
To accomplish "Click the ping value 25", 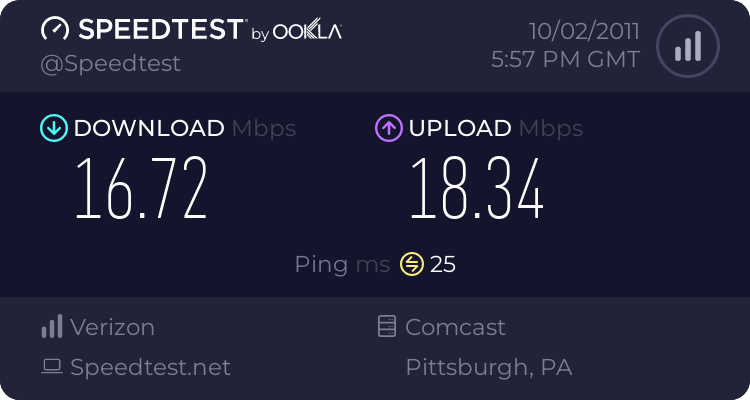I will (443, 264).
